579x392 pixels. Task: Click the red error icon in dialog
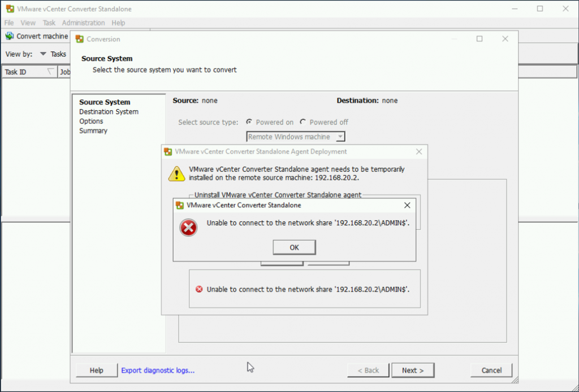[x=188, y=227]
